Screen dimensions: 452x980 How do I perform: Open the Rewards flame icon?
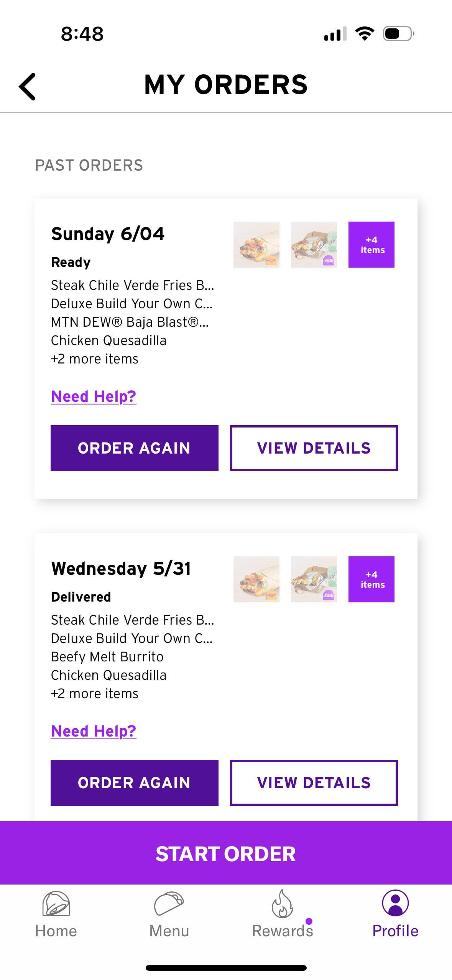coord(282,904)
